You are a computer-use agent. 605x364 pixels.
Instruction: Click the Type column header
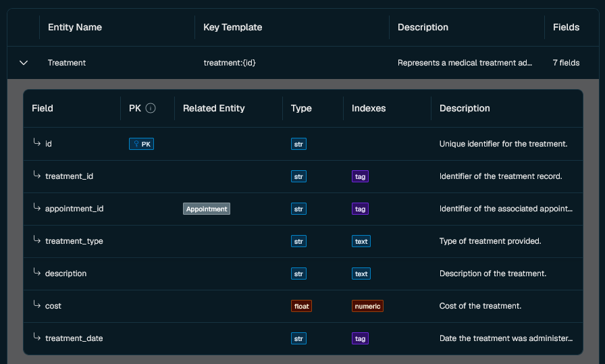pos(301,108)
